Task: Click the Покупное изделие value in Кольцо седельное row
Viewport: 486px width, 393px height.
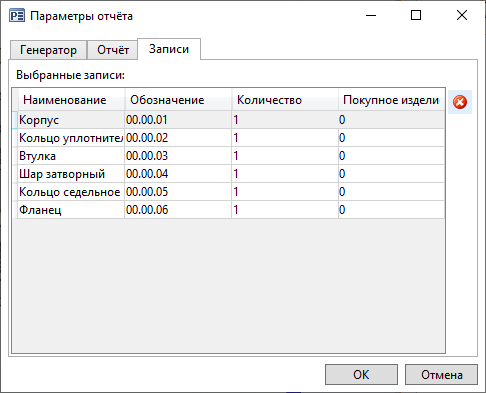Action: coord(392,192)
